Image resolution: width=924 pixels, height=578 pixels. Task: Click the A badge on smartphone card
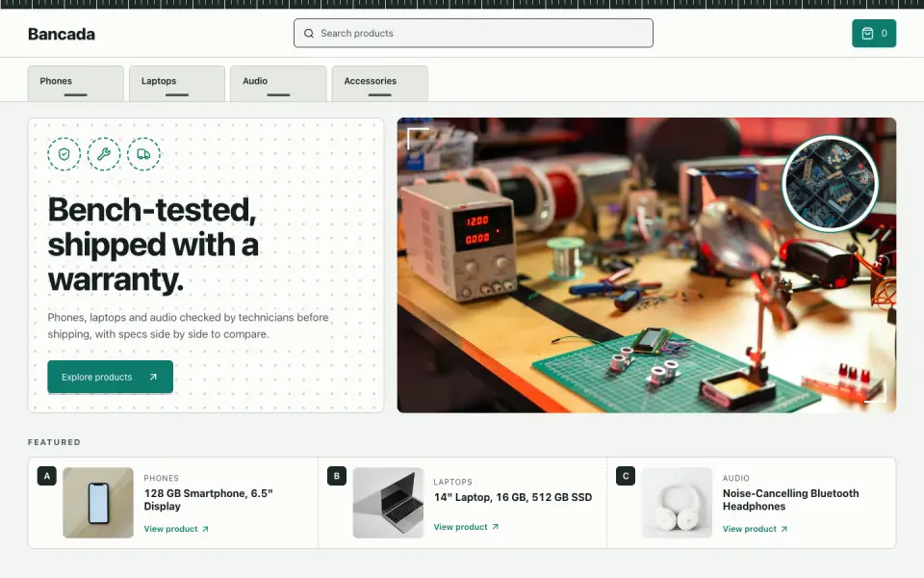click(x=46, y=476)
